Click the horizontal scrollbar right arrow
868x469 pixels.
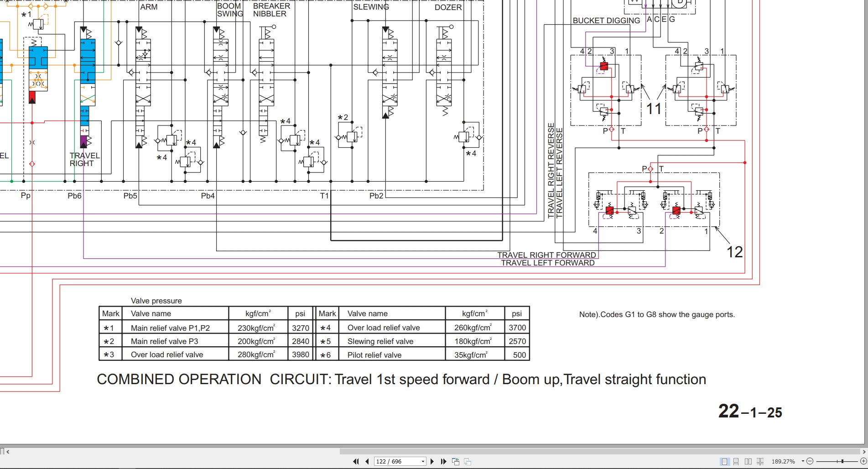pyautogui.click(x=864, y=452)
